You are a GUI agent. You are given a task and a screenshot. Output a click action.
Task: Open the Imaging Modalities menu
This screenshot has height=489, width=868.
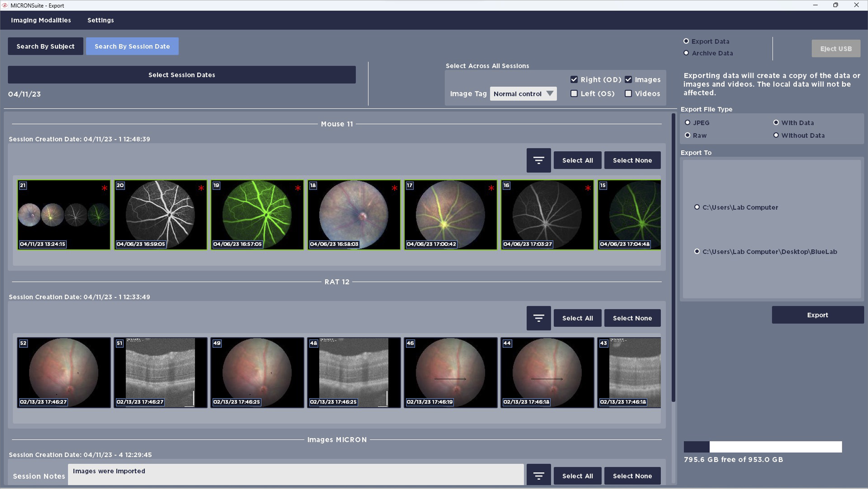41,20
